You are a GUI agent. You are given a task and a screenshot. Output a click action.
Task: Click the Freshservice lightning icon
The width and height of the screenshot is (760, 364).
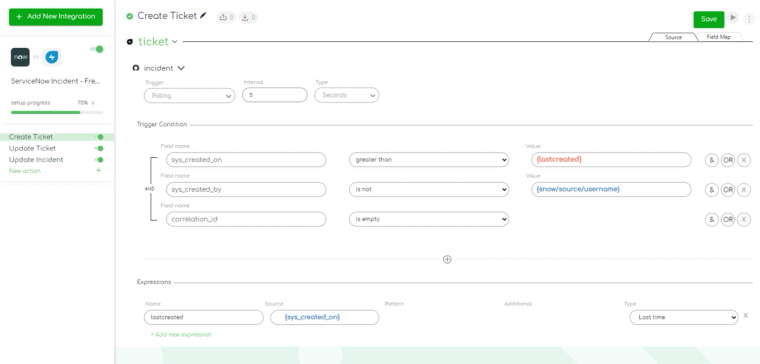51,57
